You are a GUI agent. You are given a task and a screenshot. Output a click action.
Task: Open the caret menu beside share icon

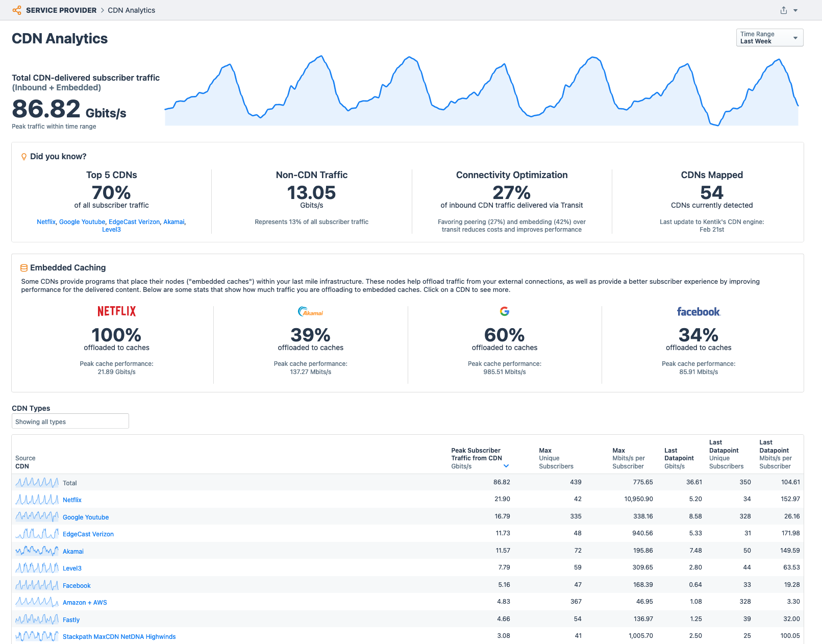point(795,10)
